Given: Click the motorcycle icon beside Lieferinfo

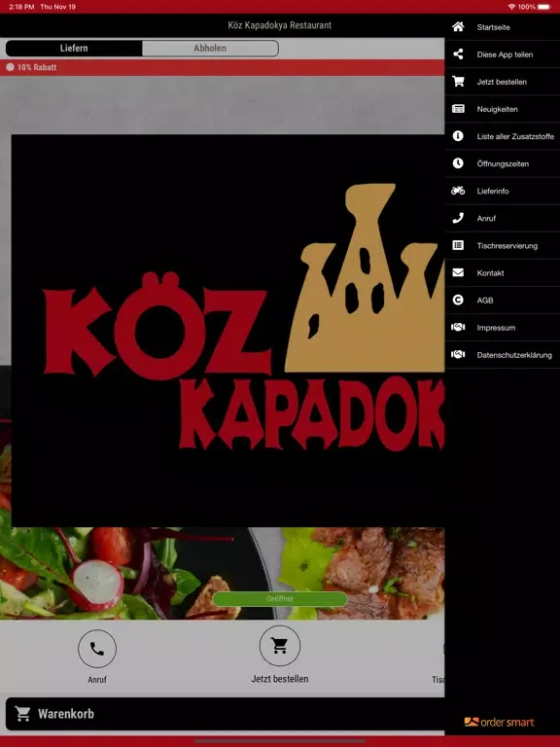Looking at the screenshot, I should [x=458, y=191].
